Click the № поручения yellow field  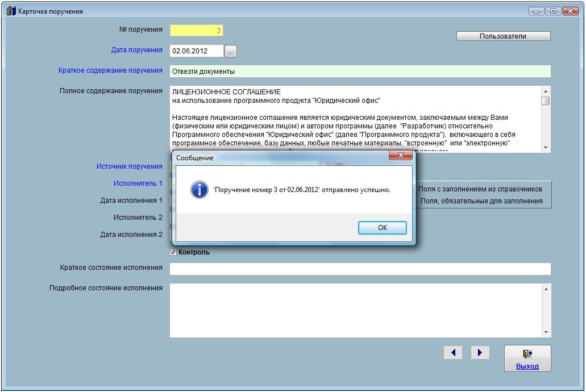tap(197, 30)
